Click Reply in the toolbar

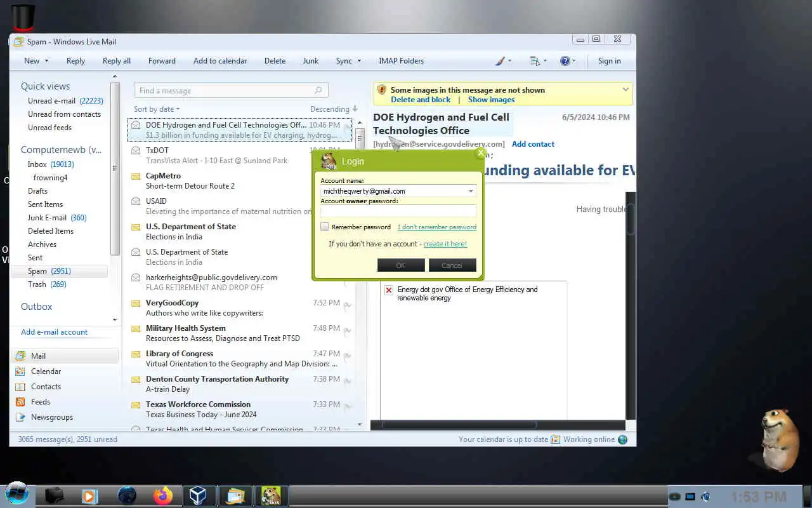tap(75, 61)
